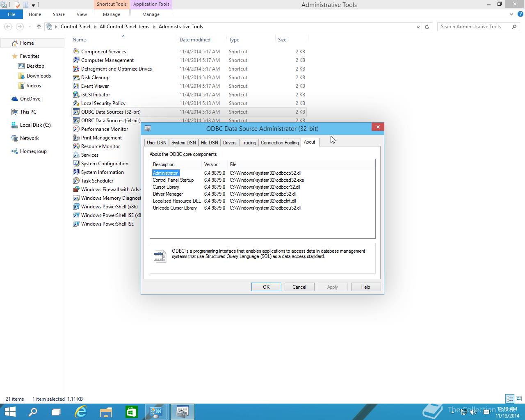Screen dimensions: 525x420
Task: Click the Task Scheduler shortcut icon
Action: pyautogui.click(x=76, y=180)
